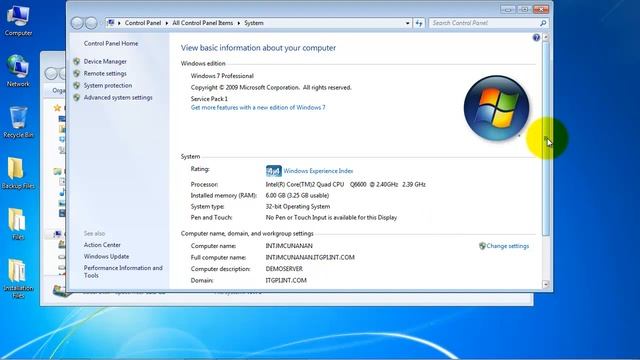Open the Network desktop icon

18,71
